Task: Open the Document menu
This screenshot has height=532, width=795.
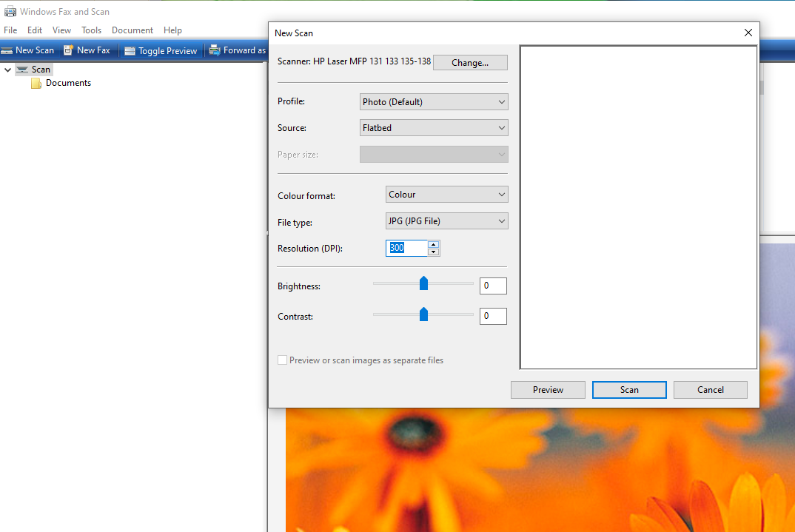Action: click(x=132, y=30)
